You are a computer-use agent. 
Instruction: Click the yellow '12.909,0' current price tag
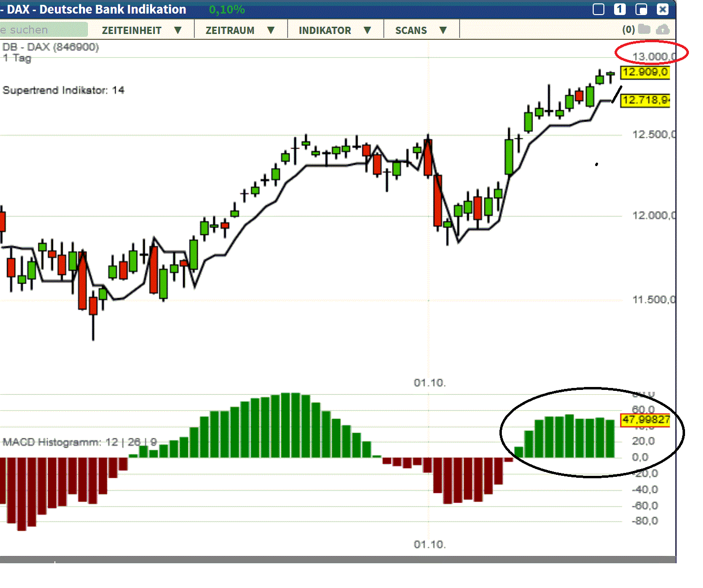(645, 72)
